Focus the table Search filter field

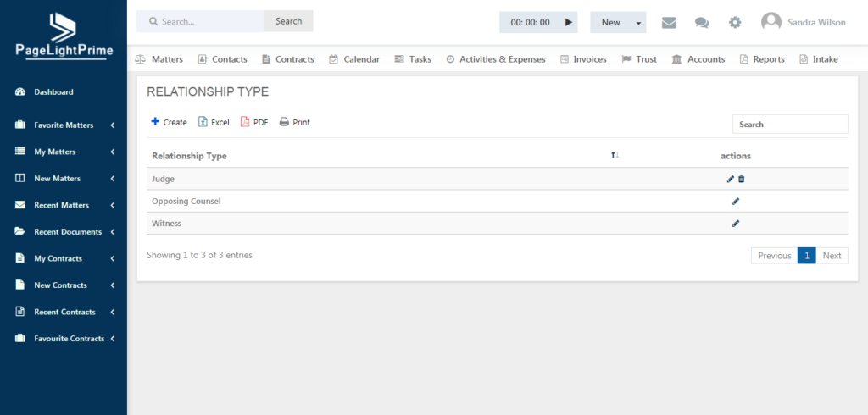click(790, 124)
